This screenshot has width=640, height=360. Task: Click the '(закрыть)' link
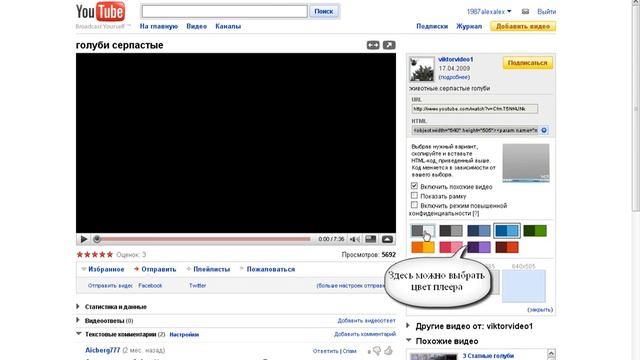click(540, 310)
